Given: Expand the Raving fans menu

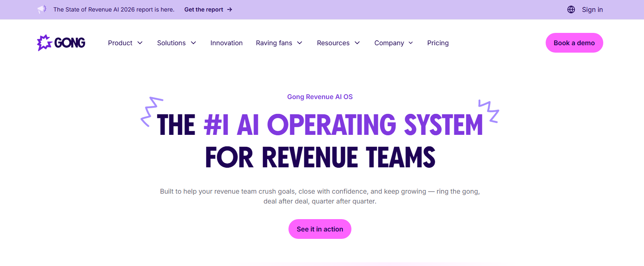Looking at the screenshot, I should [x=274, y=43].
